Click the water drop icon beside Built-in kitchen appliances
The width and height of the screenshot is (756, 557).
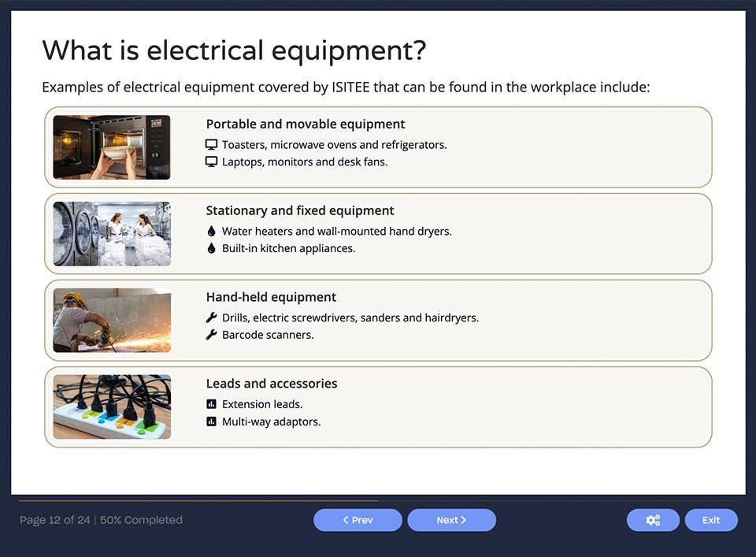(211, 249)
